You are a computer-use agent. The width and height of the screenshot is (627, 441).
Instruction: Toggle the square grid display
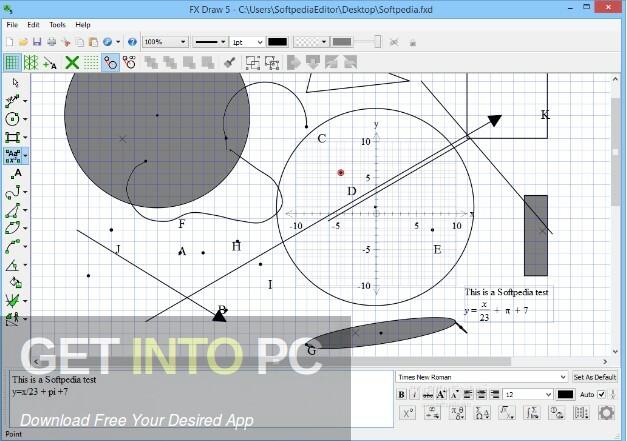point(12,62)
